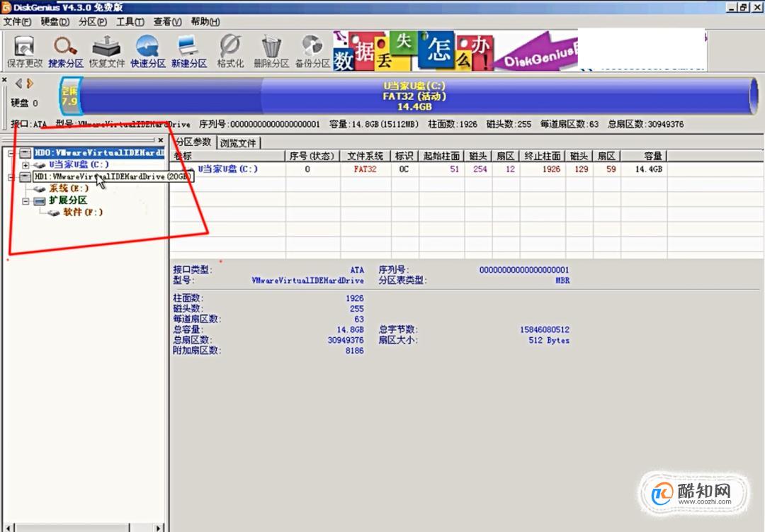Go to next disk with right arrow
Viewport: 765px width, 532px height.
click(30, 84)
